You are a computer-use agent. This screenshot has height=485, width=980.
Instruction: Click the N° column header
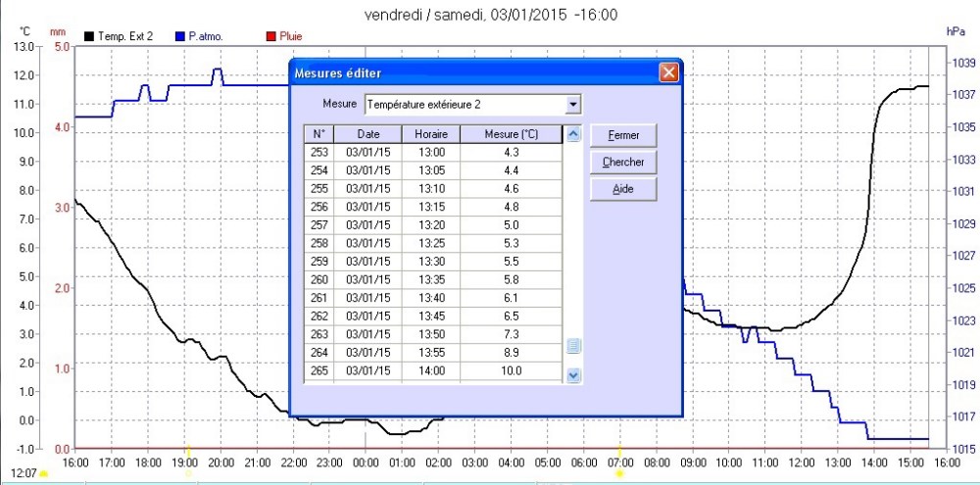click(319, 133)
